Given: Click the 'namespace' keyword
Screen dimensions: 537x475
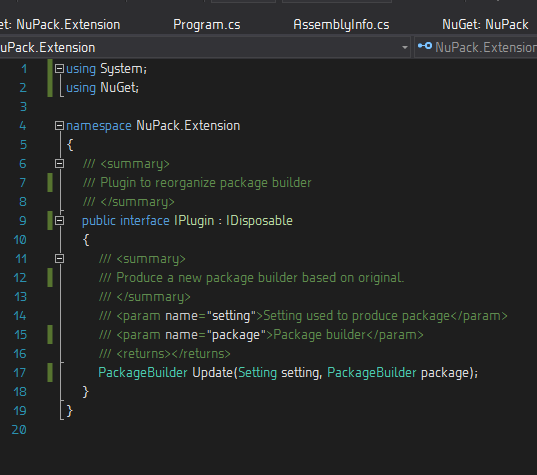Looking at the screenshot, I should [99, 126].
